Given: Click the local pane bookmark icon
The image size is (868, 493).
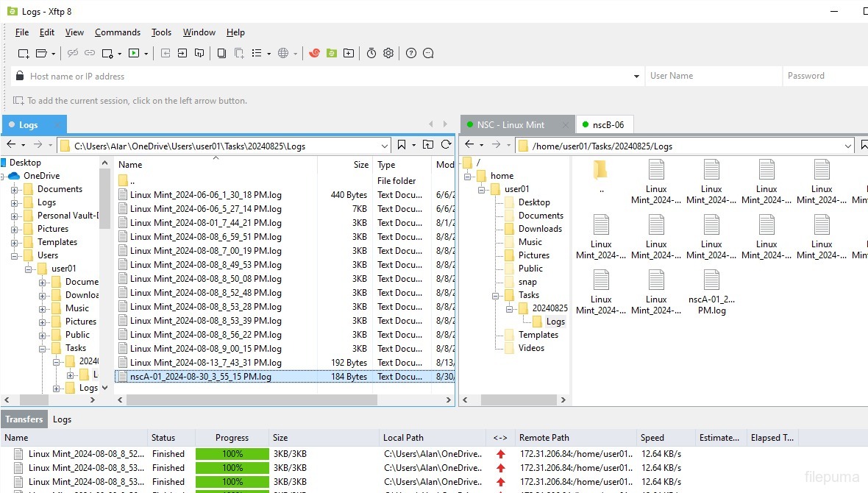Looking at the screenshot, I should (402, 145).
